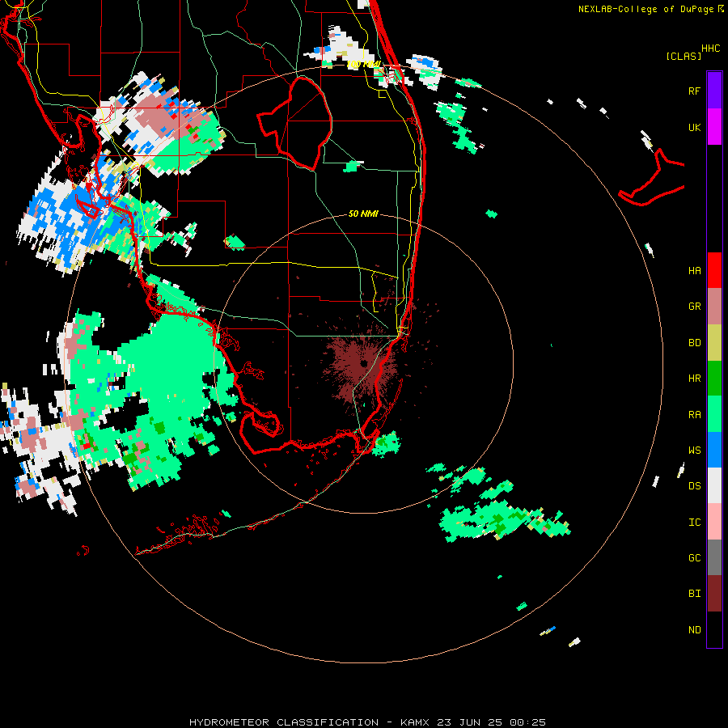Click the 00:25 timestamp
This screenshot has height=728, width=728.
coord(527,722)
